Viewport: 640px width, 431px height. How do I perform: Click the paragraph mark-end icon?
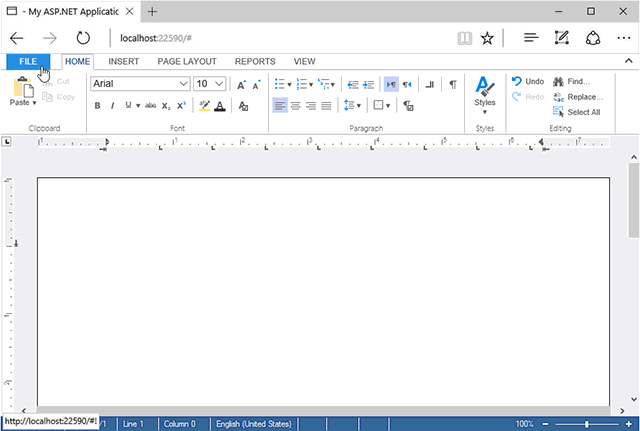[x=430, y=84]
